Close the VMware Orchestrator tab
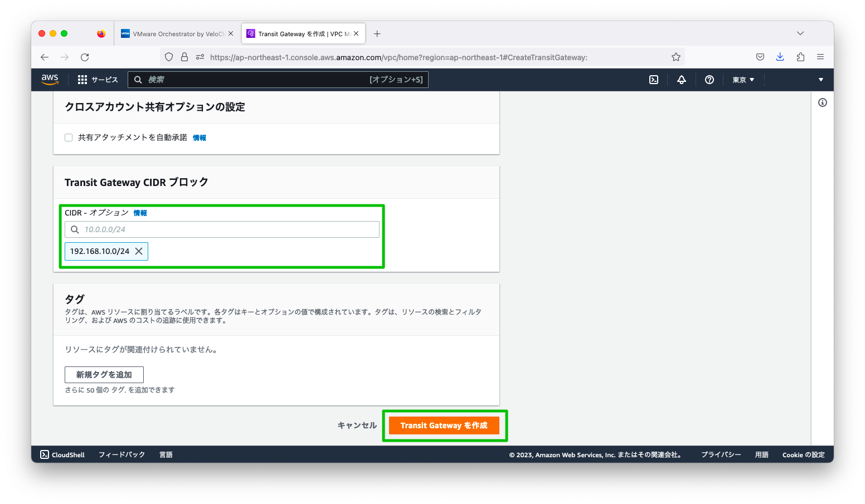865x504 pixels. click(x=231, y=33)
